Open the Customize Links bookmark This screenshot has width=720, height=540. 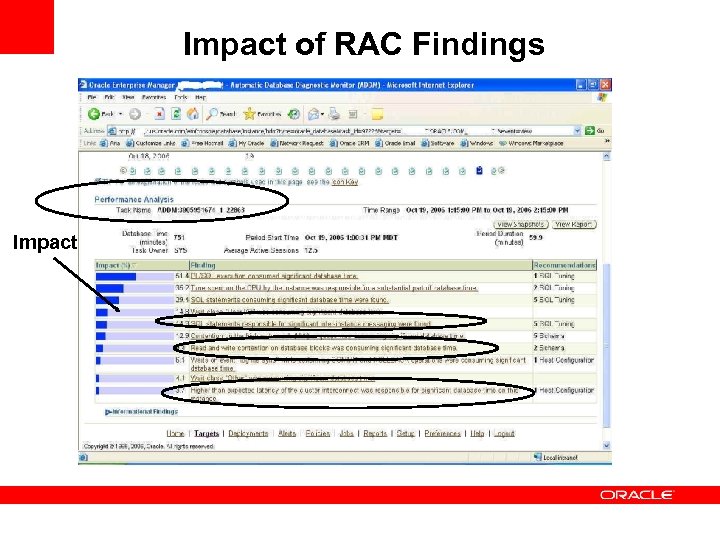(x=151, y=143)
